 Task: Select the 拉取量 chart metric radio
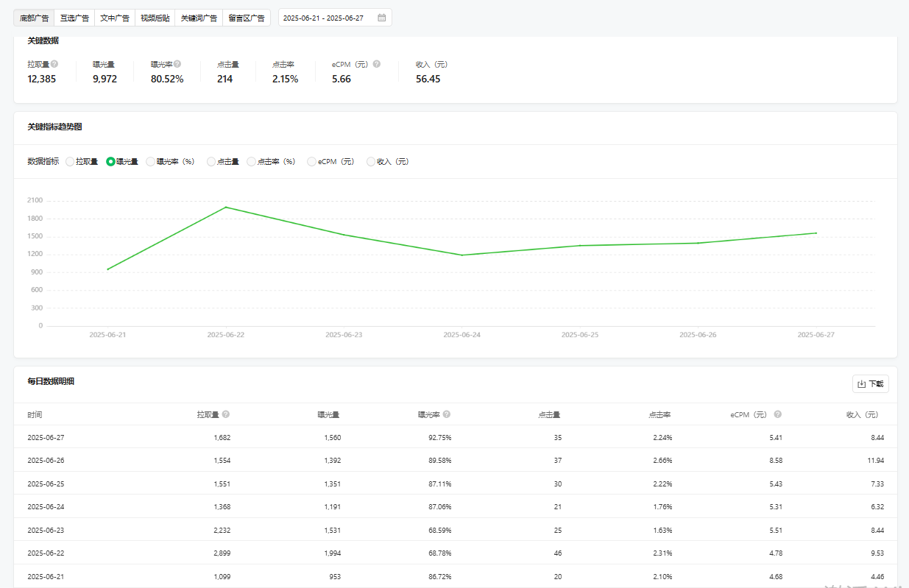(70, 161)
